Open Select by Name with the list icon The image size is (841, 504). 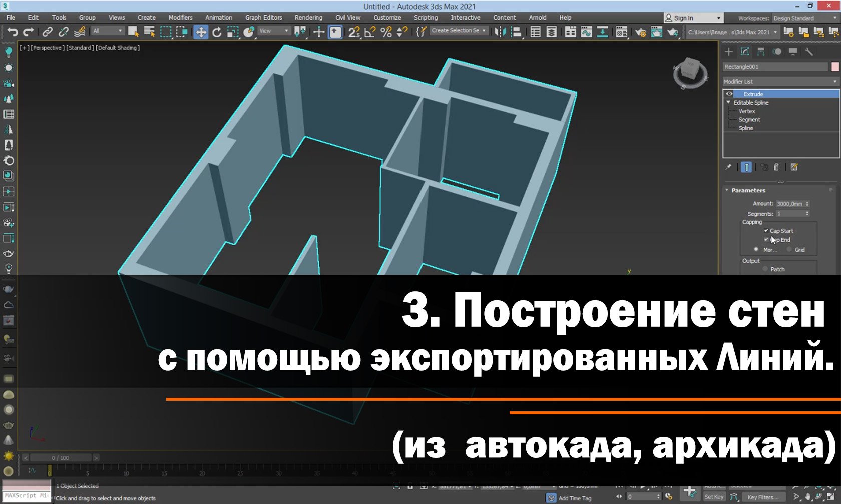pos(149,32)
